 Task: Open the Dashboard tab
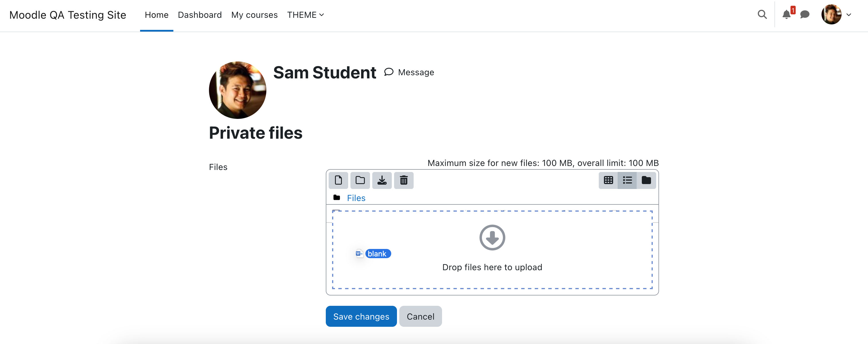tap(199, 15)
